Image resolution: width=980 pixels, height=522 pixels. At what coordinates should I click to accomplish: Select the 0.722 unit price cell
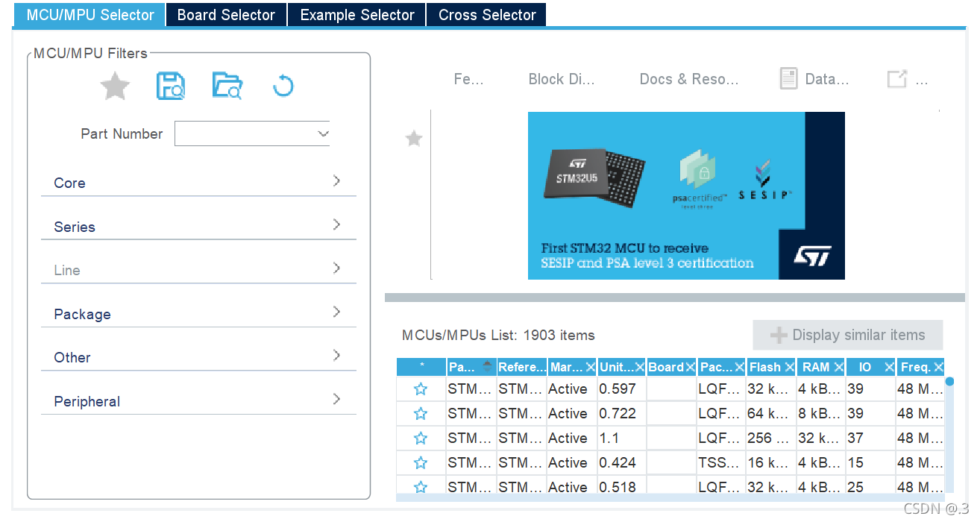(621, 413)
